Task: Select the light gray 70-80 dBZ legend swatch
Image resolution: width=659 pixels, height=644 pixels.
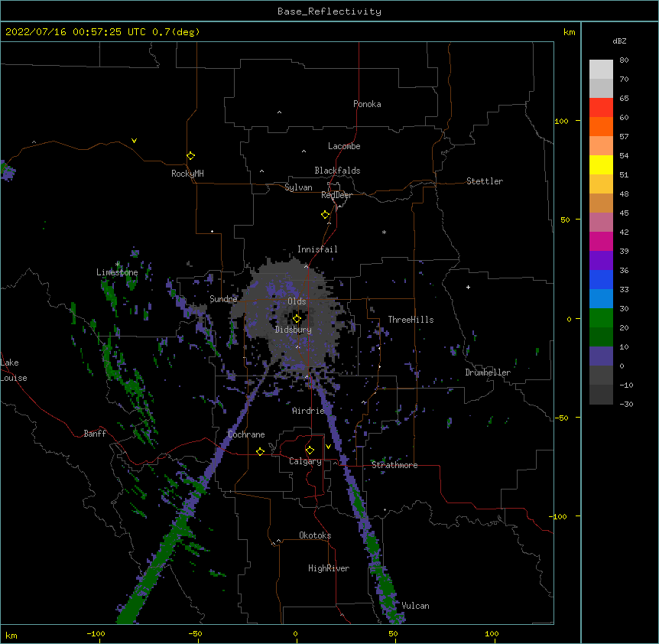Action: point(601,70)
